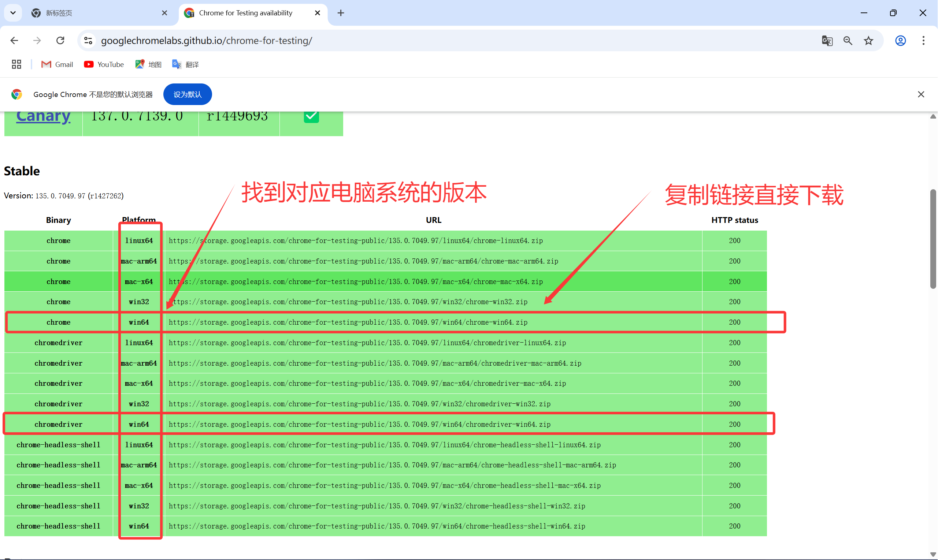Reload the current page
The width and height of the screenshot is (938, 560).
coord(60,41)
